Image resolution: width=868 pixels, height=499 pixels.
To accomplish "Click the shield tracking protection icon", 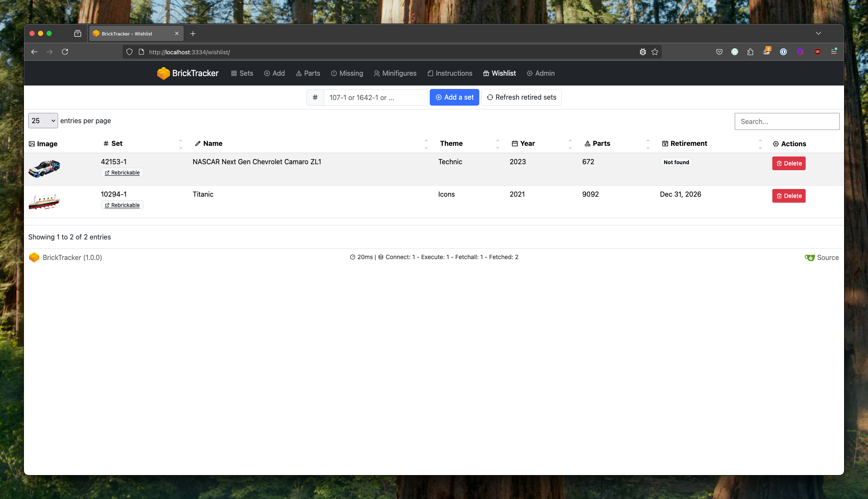I will click(129, 52).
